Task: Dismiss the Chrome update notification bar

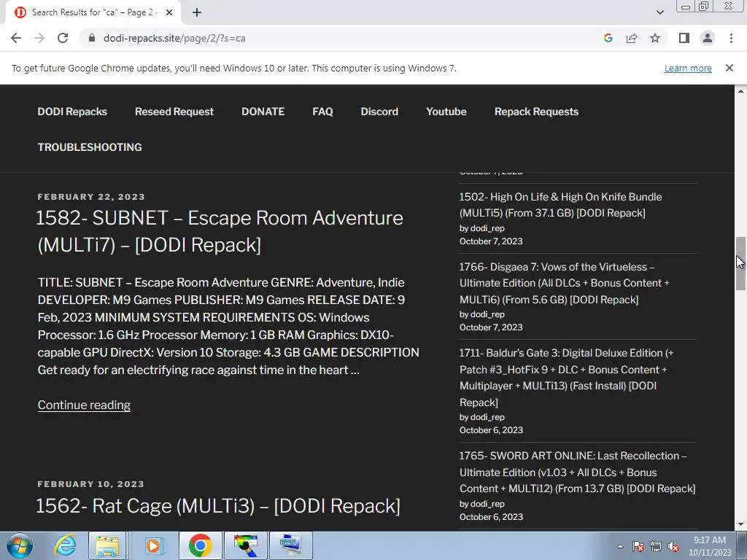Action: click(729, 68)
